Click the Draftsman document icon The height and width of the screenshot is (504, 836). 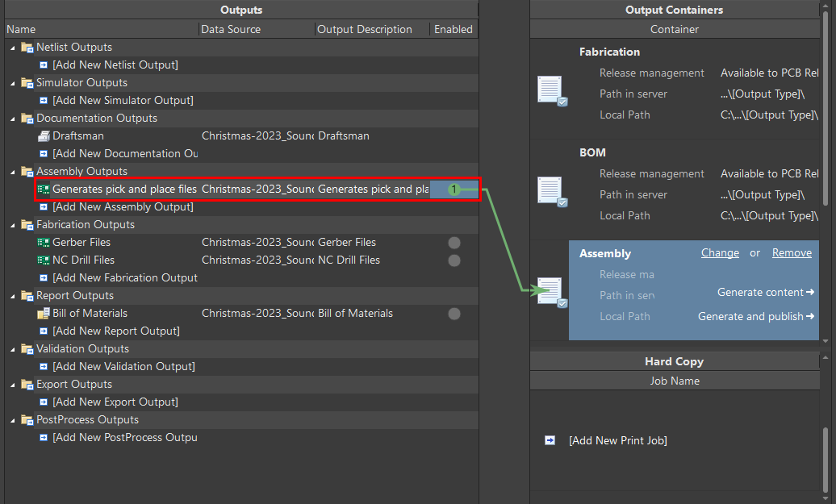44,135
